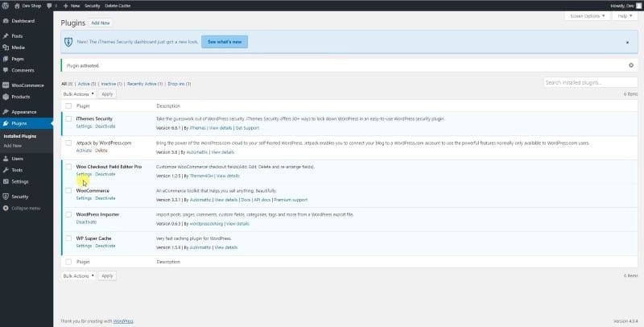Open the top Bulk Actions dropdown
This screenshot has height=327, width=644.
[78, 94]
